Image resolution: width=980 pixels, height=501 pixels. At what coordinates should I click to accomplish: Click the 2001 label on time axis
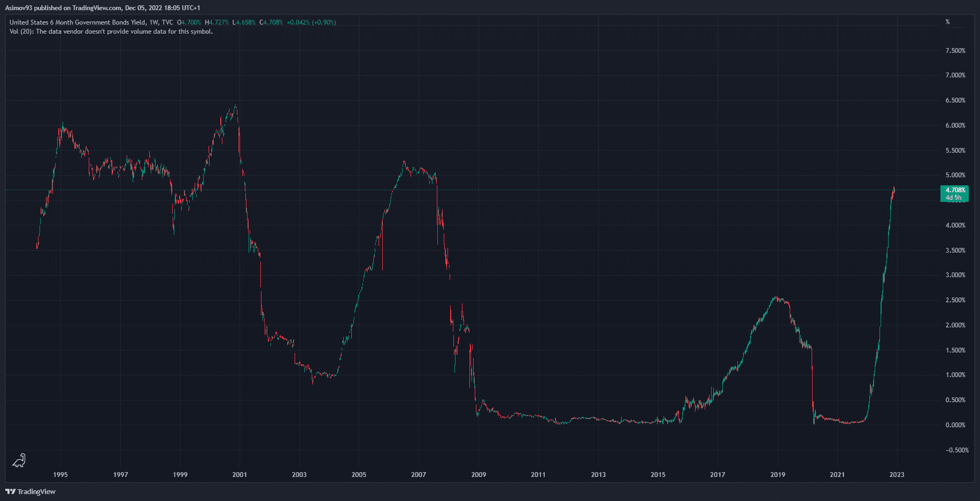tap(240, 474)
